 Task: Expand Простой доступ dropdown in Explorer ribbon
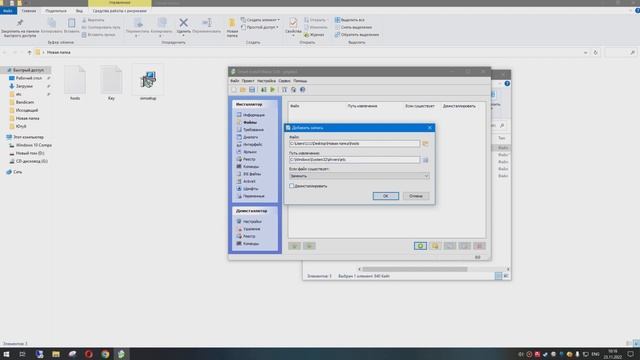click(x=260, y=27)
